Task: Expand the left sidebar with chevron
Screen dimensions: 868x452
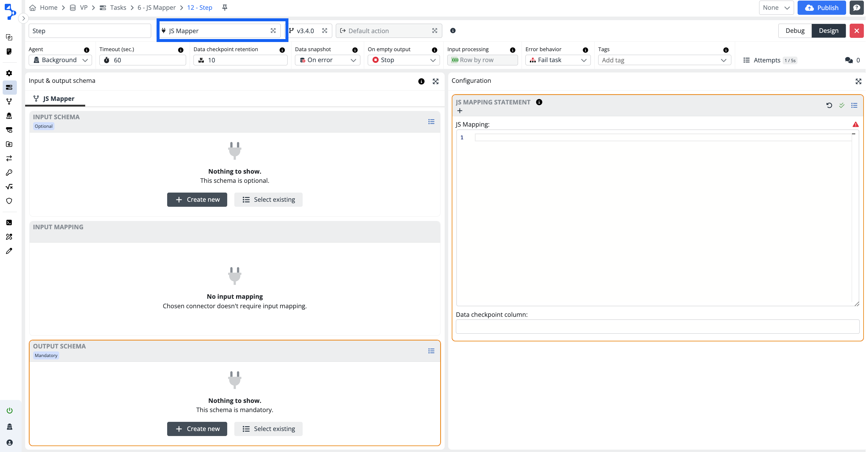Action: 23,18
